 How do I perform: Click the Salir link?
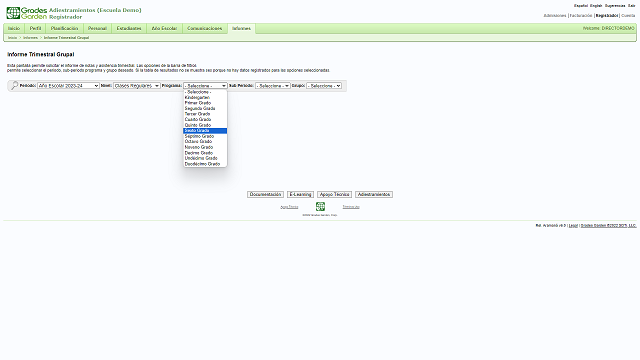(632, 6)
